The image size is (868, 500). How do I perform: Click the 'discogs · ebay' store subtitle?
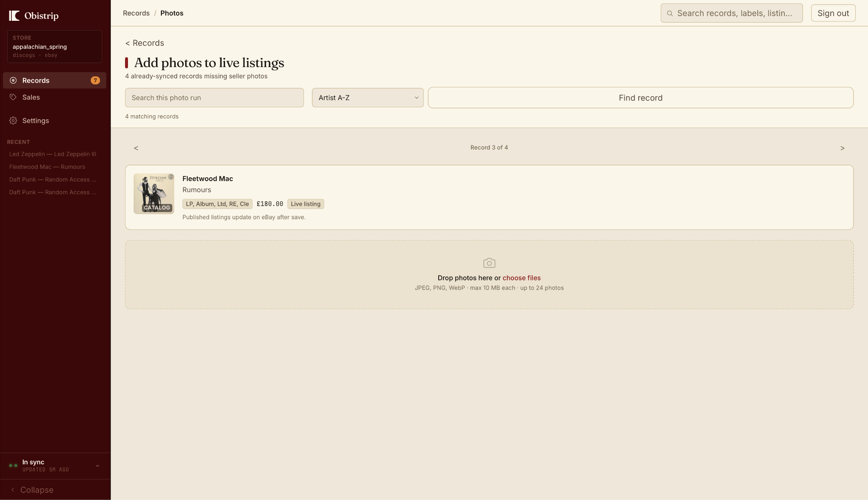tap(35, 55)
